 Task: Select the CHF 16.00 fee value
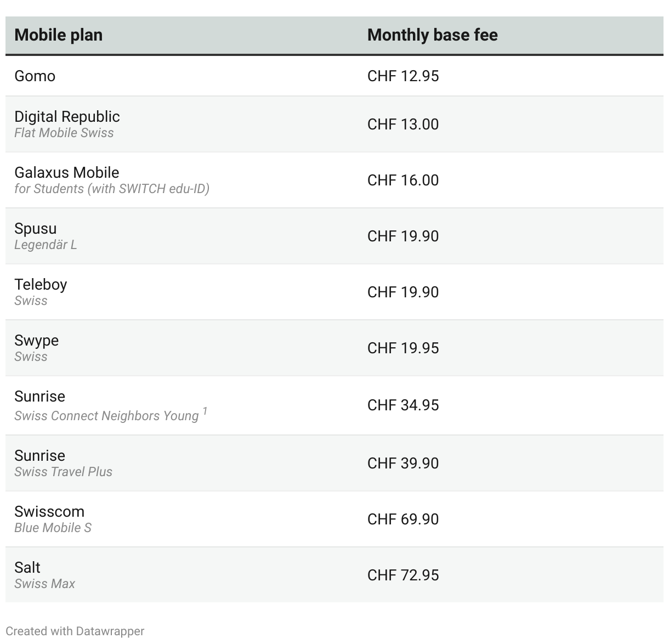click(x=403, y=180)
